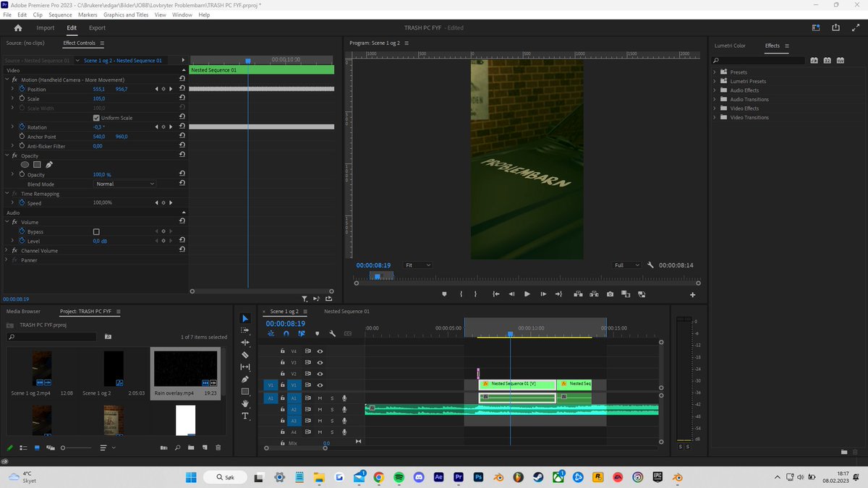This screenshot has width=868, height=488.
Task: Open Timeline Display Settings wrench
Action: pyautogui.click(x=332, y=333)
